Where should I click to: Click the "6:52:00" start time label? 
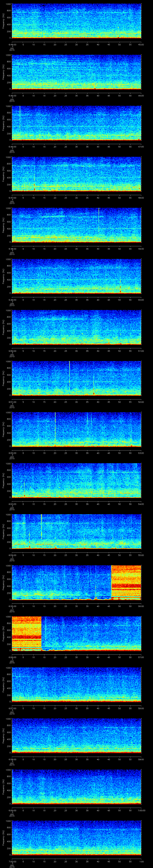point(12,453)
